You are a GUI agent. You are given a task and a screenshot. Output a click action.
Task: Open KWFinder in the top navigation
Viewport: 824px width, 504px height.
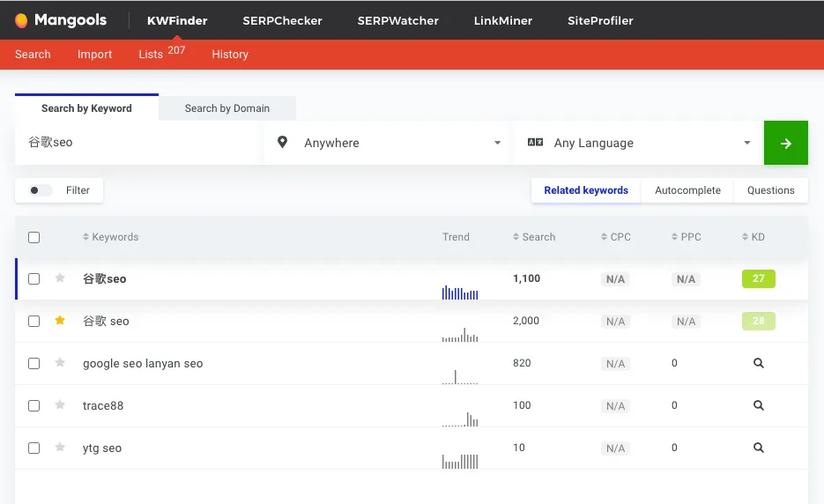(177, 20)
